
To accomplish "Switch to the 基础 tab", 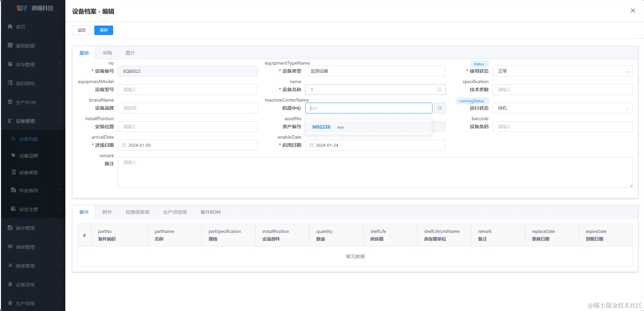I will 84,53.
